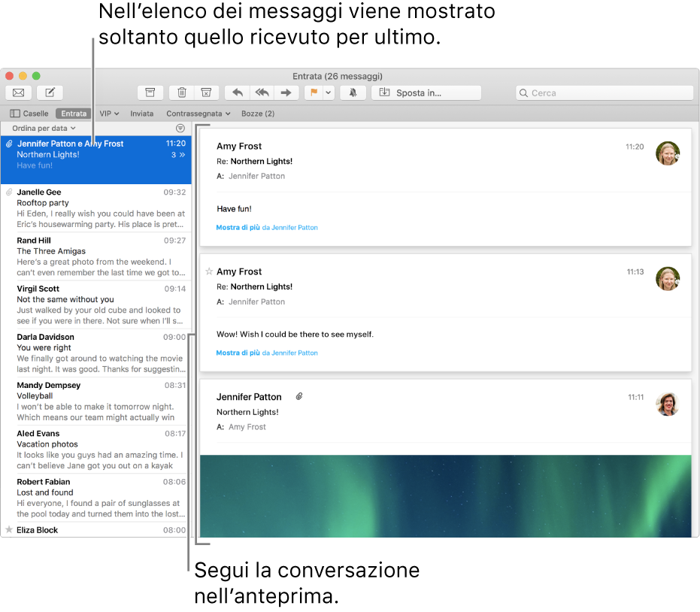This screenshot has height=612, width=700.
Task: Archive the selected message
Action: point(150,92)
